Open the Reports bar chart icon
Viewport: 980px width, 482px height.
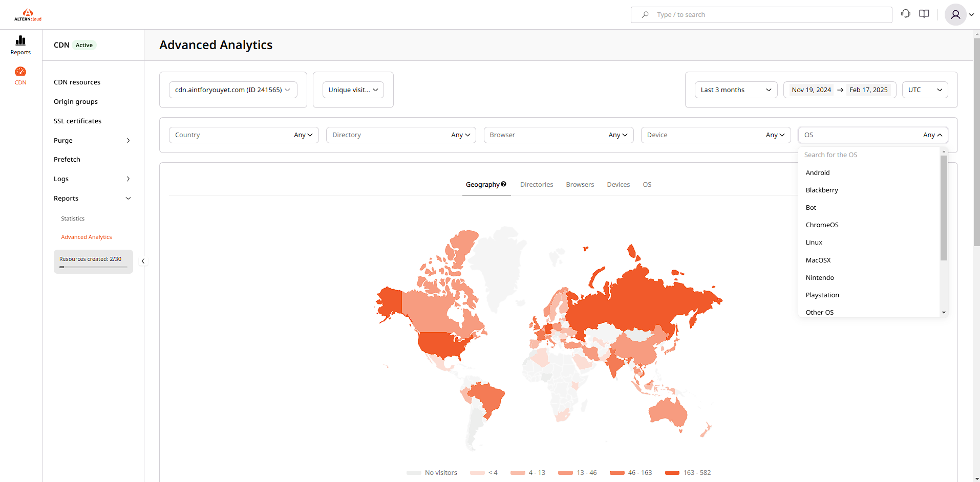coord(20,41)
